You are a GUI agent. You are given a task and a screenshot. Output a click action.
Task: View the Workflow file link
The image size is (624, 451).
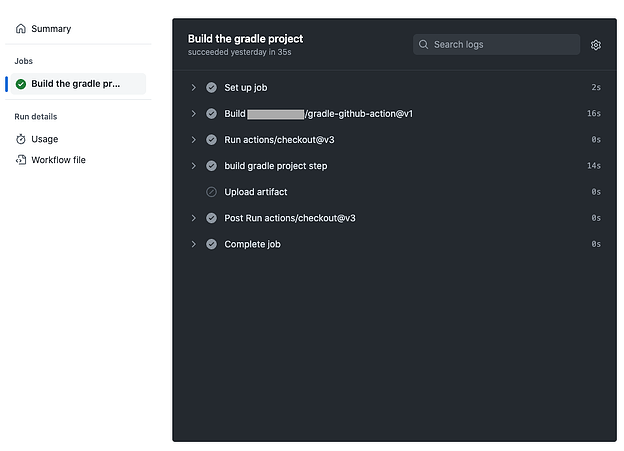(x=58, y=160)
